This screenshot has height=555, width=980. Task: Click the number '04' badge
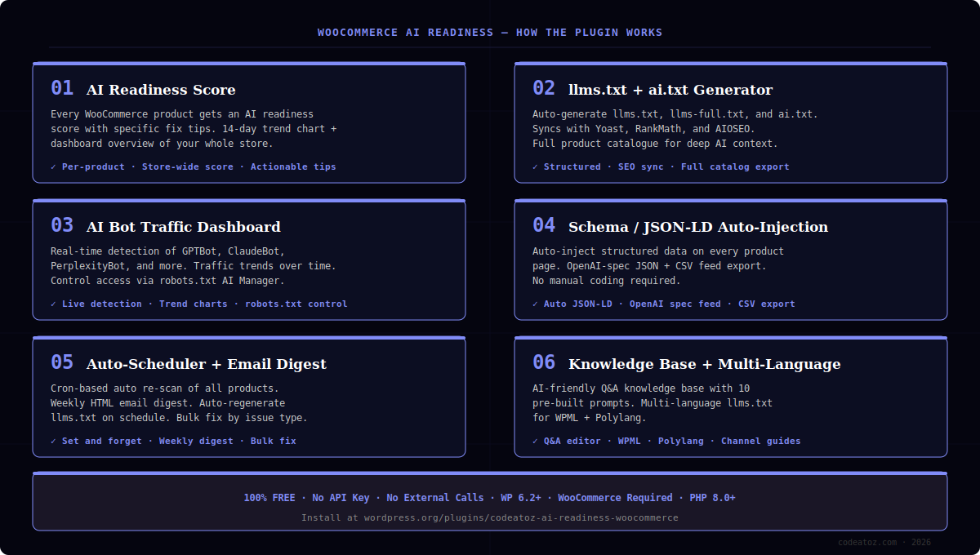(x=544, y=225)
